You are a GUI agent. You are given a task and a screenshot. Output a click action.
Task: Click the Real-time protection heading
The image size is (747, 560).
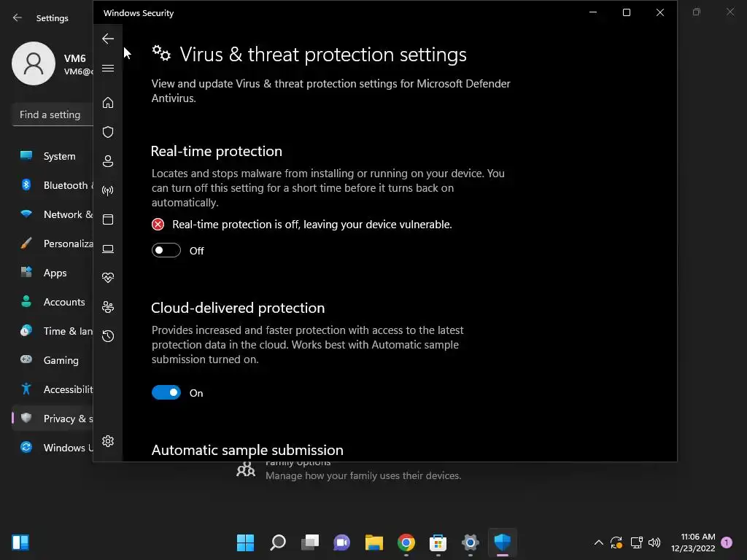pyautogui.click(x=216, y=151)
